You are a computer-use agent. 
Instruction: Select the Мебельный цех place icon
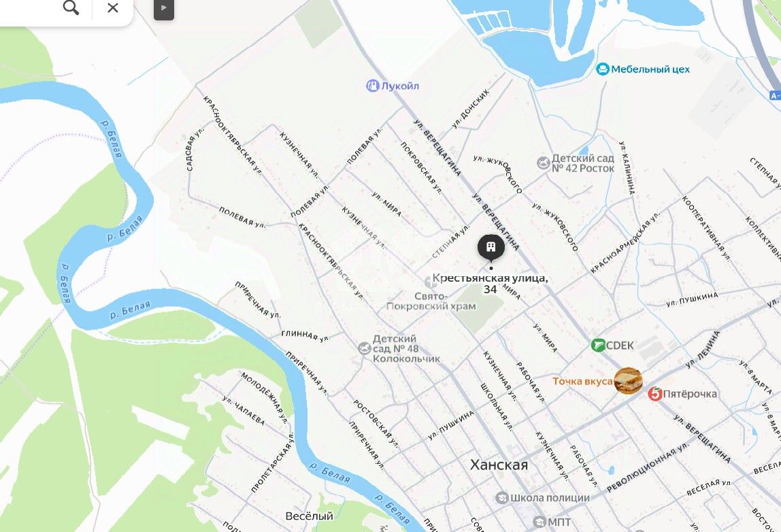tap(603, 69)
